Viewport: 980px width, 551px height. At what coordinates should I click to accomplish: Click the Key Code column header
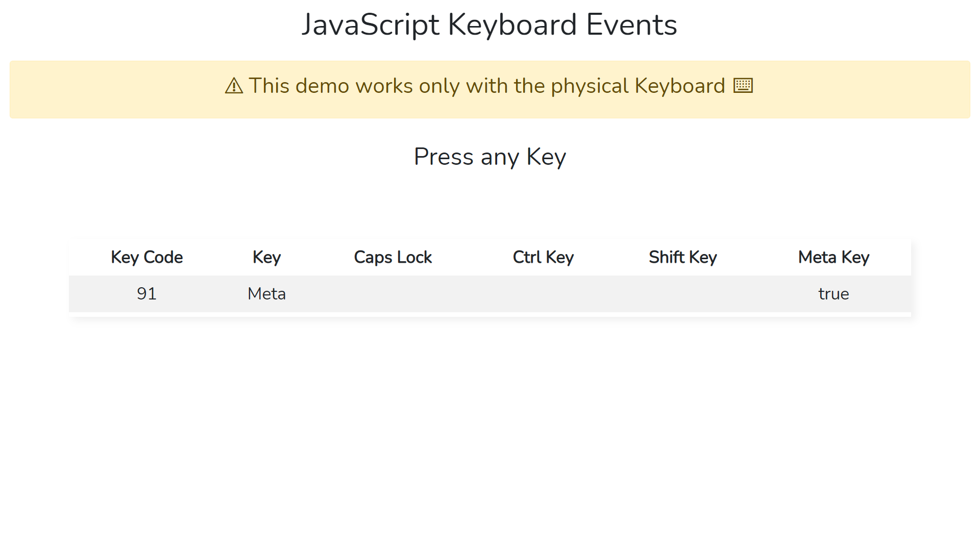coord(146,257)
